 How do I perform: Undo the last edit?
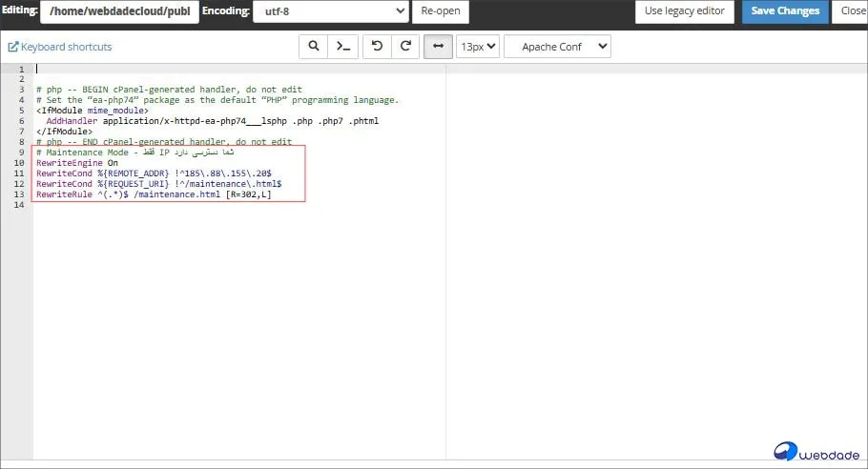click(378, 47)
